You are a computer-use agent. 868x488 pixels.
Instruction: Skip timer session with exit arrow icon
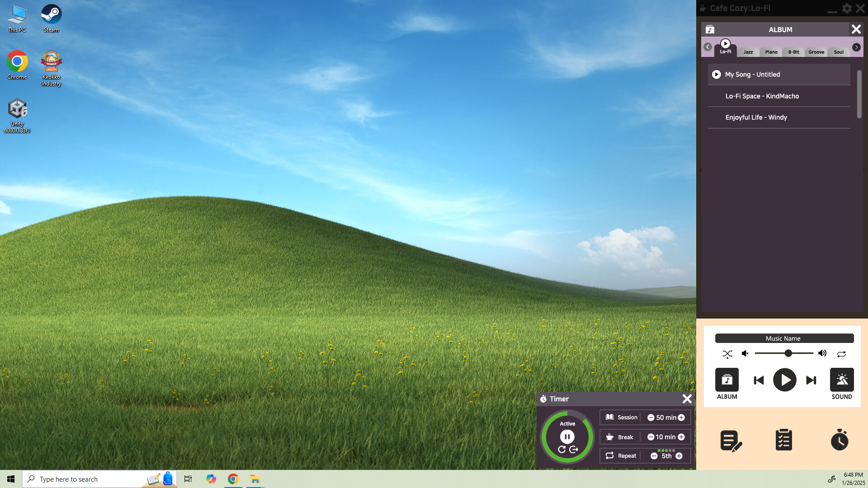pos(574,450)
